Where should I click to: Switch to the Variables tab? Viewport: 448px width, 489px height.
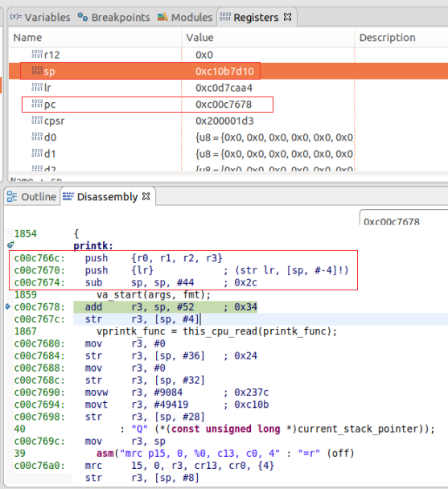pos(40,17)
